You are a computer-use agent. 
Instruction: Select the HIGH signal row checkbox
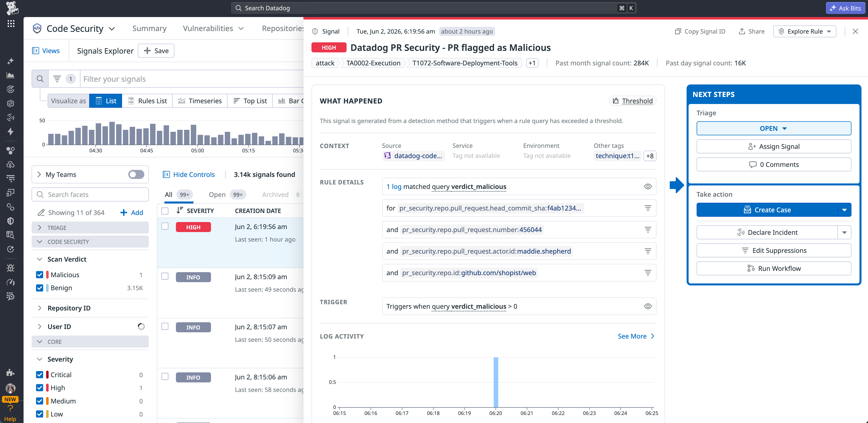coord(165,226)
